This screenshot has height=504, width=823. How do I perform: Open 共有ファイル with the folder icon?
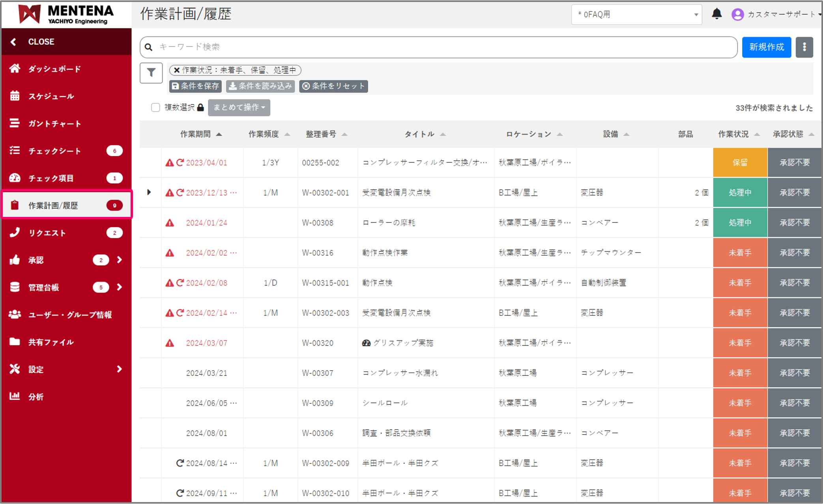15,342
